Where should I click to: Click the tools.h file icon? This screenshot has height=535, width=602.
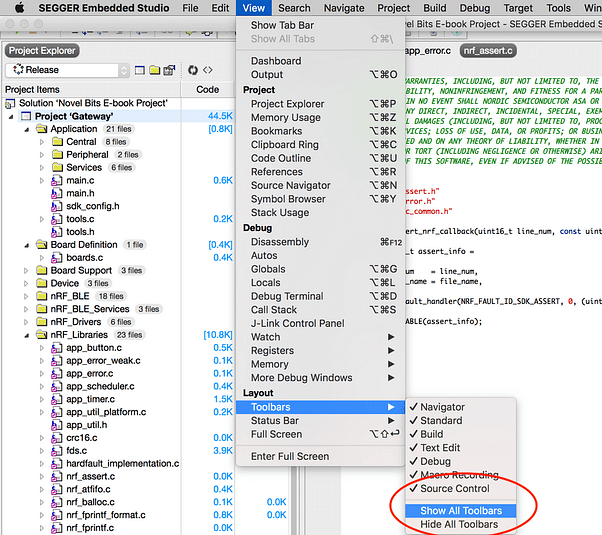[x=56, y=232]
